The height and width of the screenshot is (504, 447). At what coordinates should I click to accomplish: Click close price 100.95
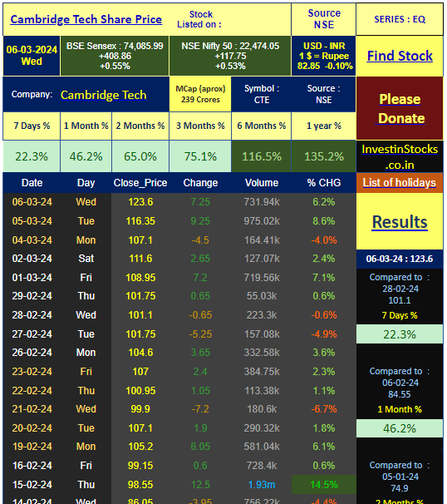(140, 391)
